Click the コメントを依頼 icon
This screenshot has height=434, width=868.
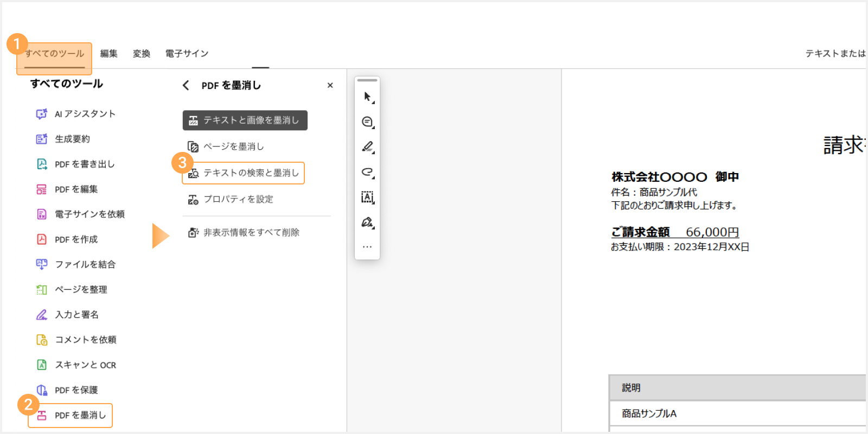point(42,340)
